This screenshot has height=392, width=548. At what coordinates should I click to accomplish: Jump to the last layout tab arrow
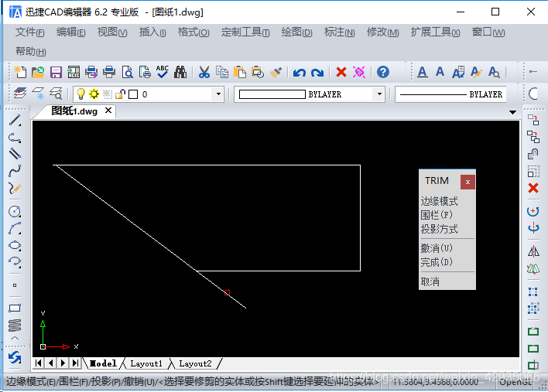coord(76,363)
